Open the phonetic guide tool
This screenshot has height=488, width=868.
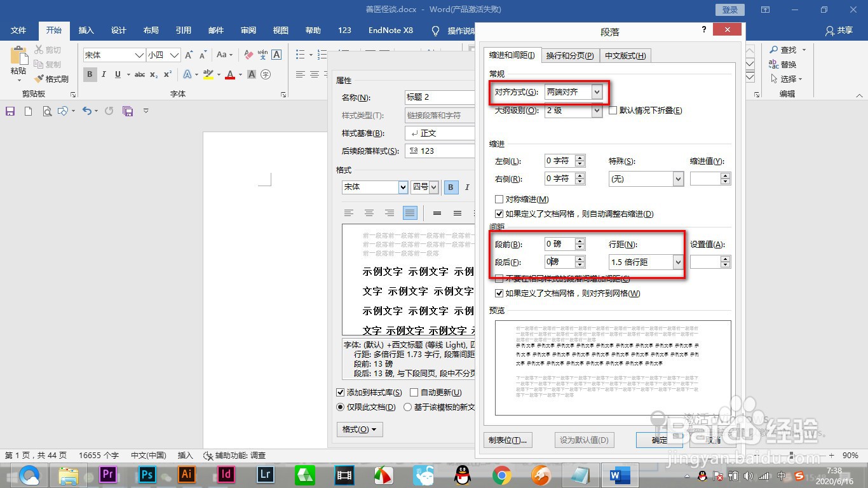tap(262, 55)
